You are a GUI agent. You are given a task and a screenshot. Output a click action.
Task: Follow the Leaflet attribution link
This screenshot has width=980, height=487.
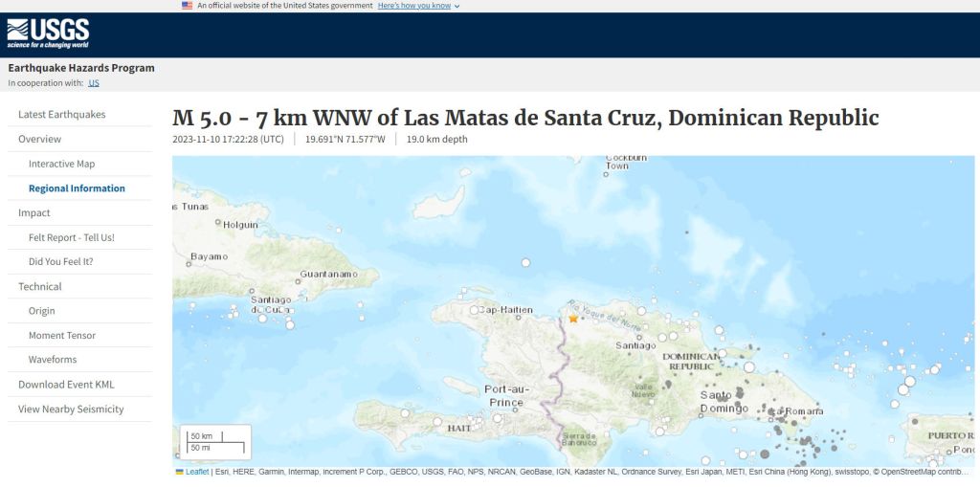(x=197, y=472)
